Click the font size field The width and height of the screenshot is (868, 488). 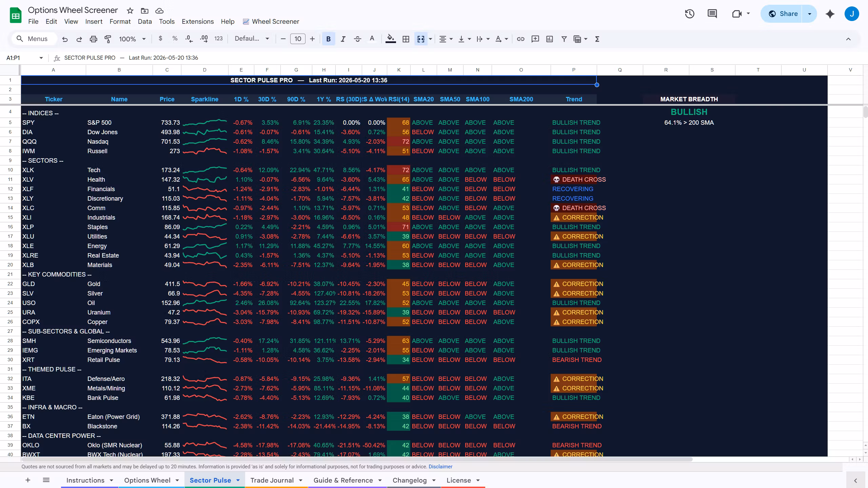[298, 39]
